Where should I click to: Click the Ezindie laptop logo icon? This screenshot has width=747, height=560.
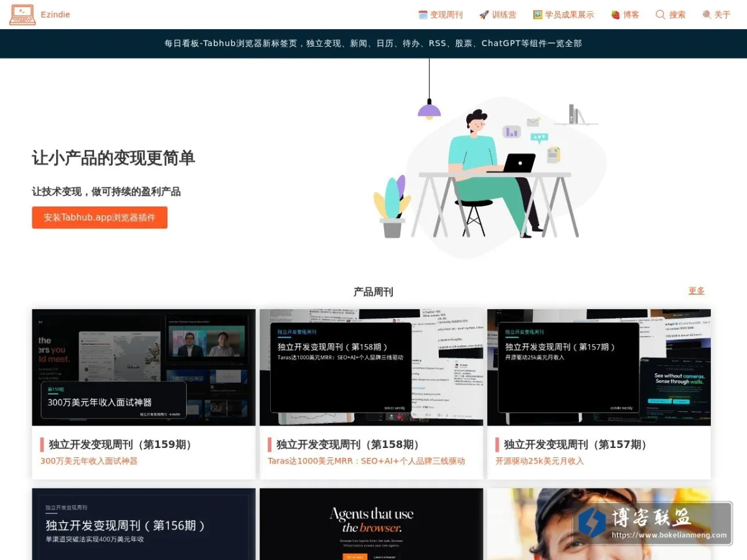[x=22, y=14]
